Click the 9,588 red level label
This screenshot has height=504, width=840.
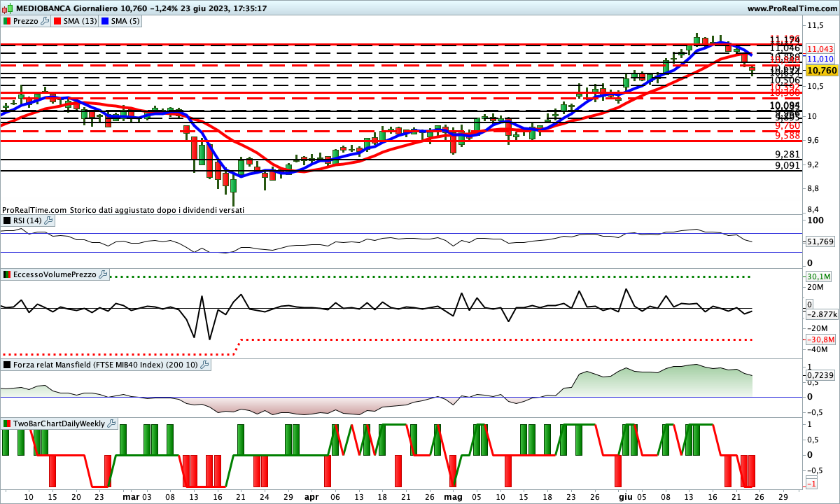[x=787, y=135]
